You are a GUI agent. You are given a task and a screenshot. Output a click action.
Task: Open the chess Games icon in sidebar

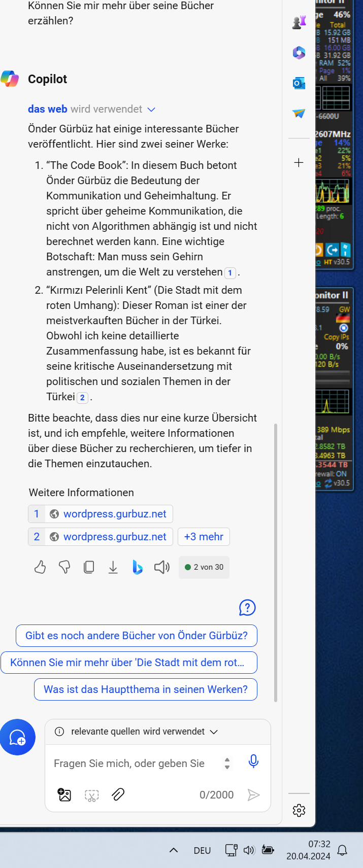click(299, 22)
